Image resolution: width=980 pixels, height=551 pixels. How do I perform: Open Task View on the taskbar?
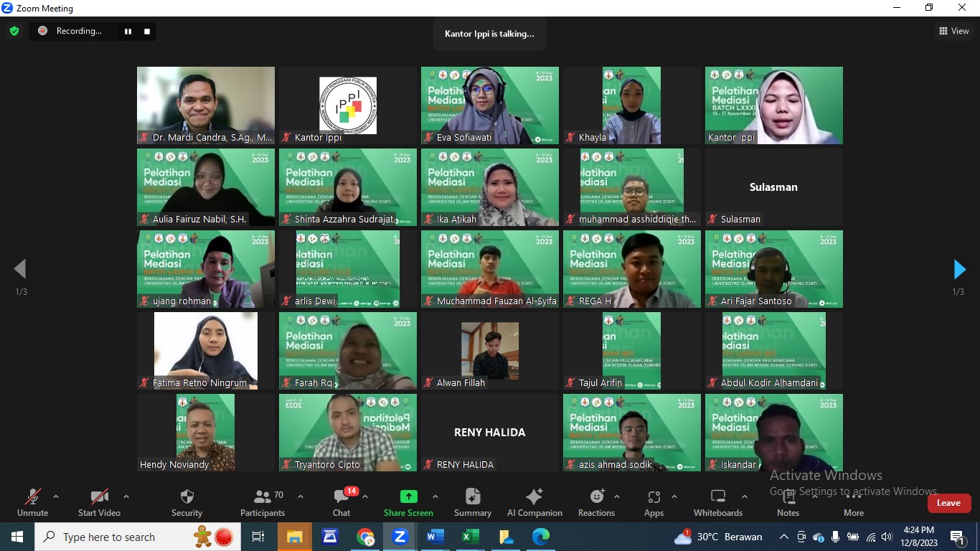(x=258, y=537)
